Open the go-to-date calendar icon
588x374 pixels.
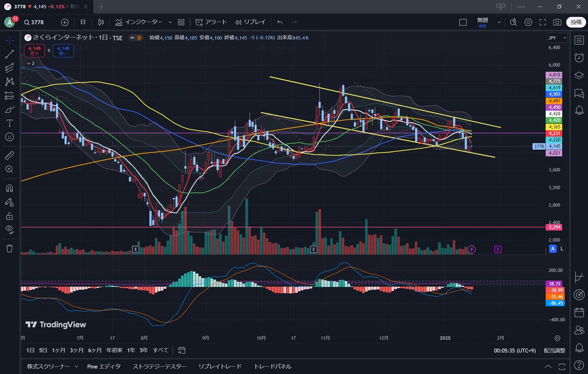(182, 350)
